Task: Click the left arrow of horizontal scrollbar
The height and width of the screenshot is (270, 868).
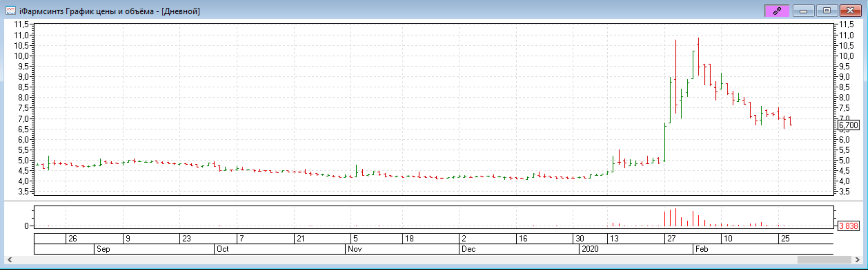Action: coord(10,260)
